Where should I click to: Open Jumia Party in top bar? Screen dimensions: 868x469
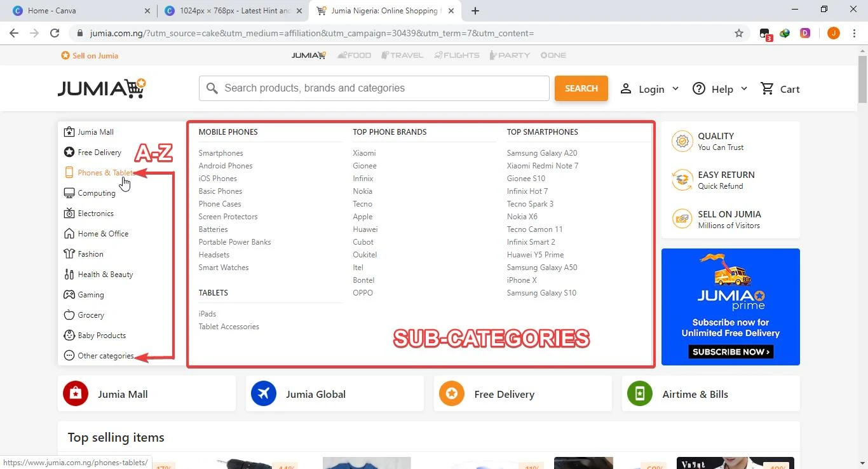pyautogui.click(x=510, y=55)
